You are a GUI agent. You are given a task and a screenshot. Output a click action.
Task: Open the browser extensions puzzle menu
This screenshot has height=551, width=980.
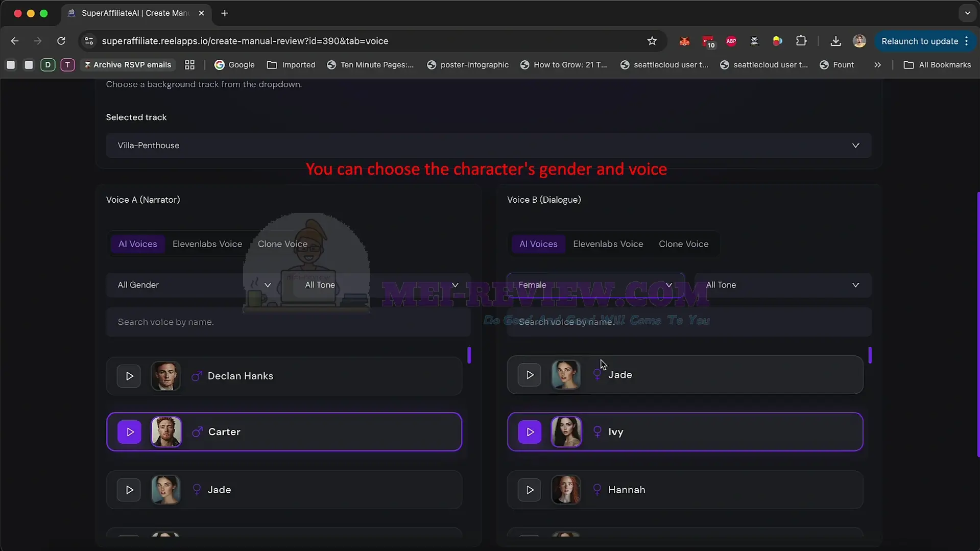point(801,41)
